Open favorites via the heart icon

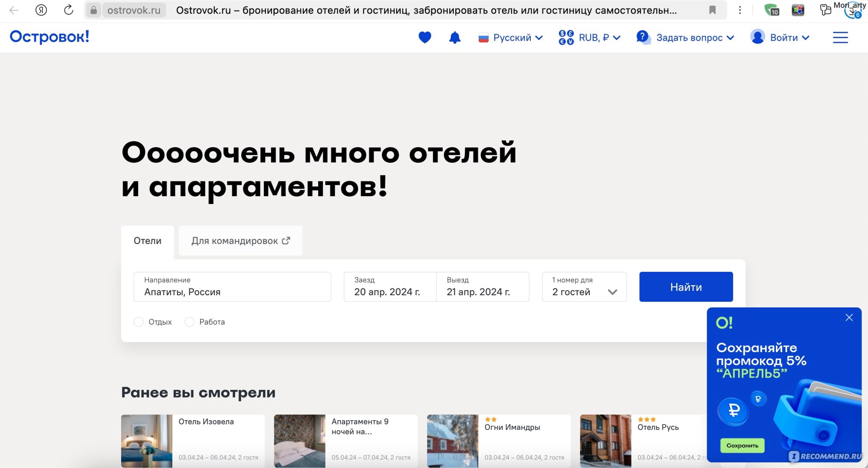coord(425,38)
